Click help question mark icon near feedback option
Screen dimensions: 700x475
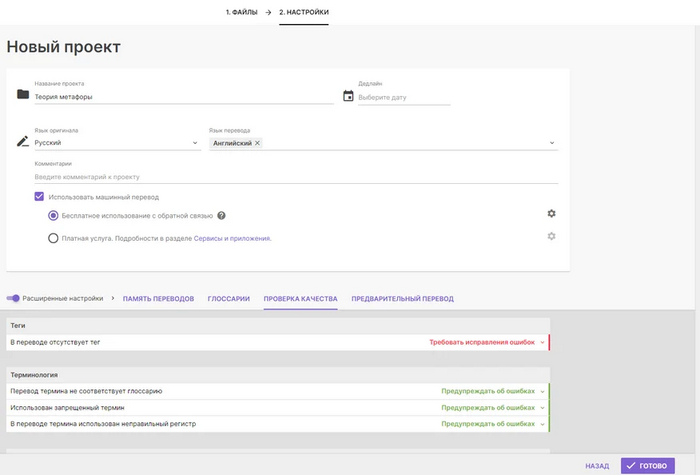(222, 215)
